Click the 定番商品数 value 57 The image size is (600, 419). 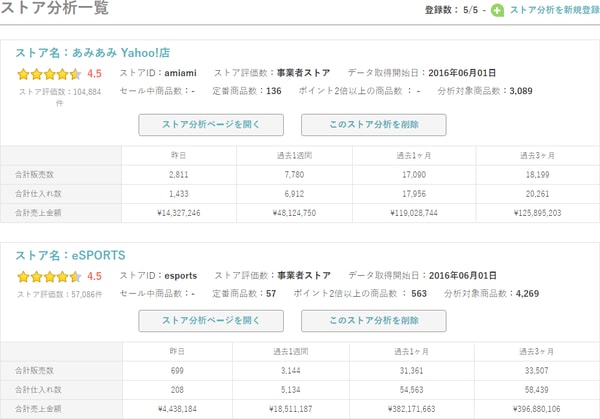point(271,293)
